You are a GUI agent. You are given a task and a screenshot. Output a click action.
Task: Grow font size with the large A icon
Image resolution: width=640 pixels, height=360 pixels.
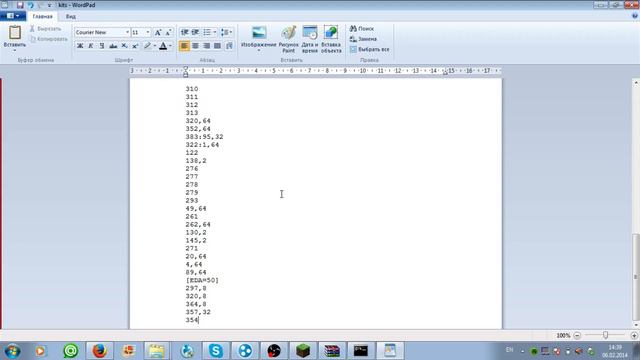click(158, 32)
